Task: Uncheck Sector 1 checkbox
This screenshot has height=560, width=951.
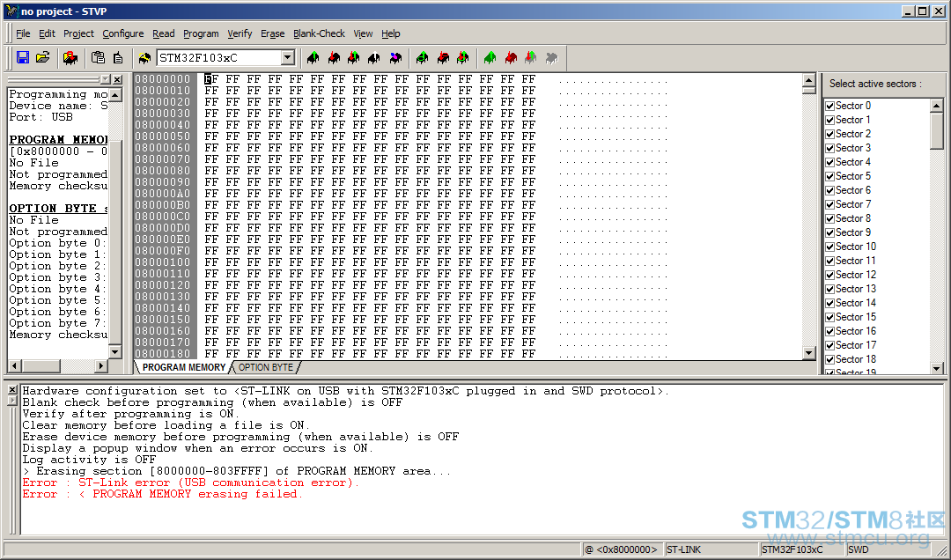Action: click(830, 120)
